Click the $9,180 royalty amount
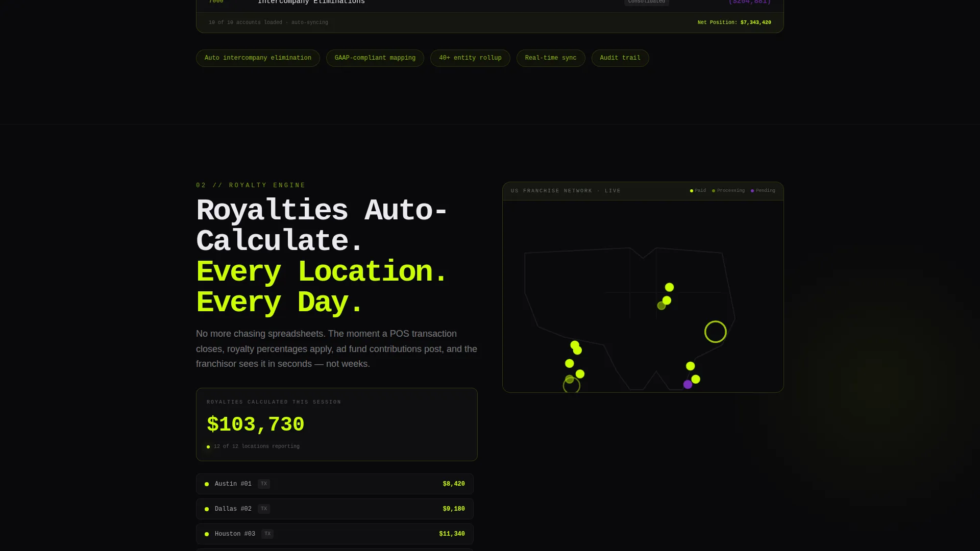 [454, 509]
